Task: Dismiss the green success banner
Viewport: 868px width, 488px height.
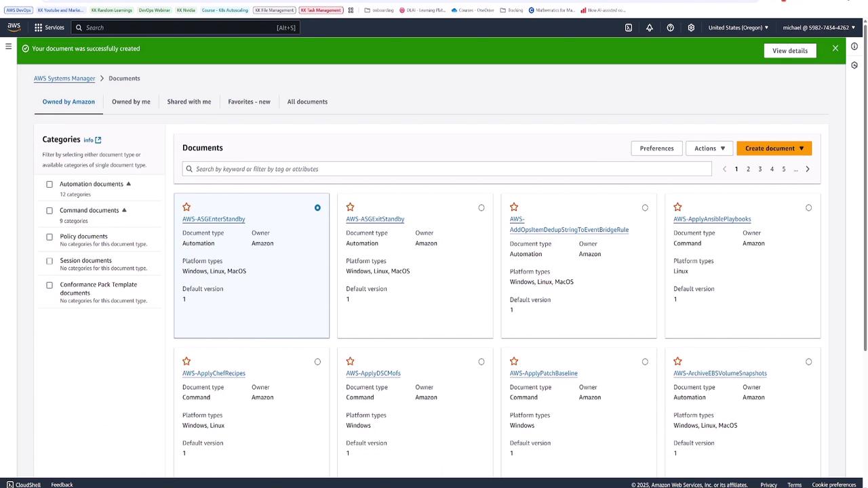Action: click(835, 49)
